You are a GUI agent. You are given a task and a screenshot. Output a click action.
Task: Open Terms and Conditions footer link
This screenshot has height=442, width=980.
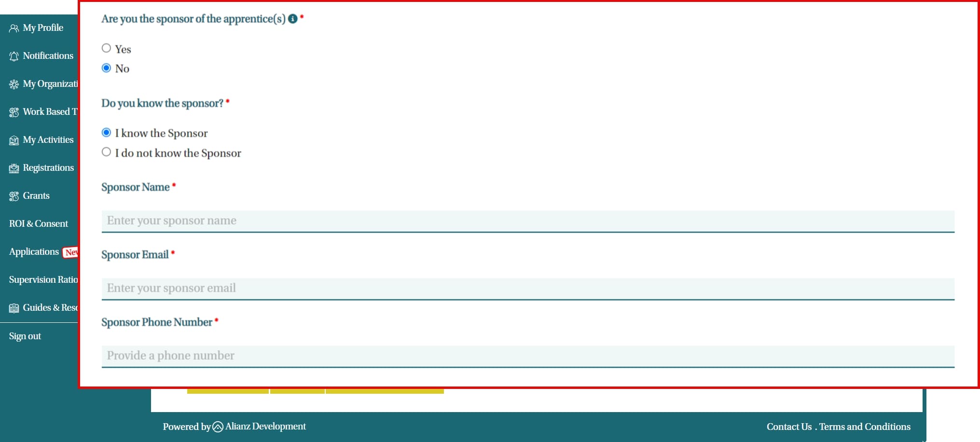point(865,427)
